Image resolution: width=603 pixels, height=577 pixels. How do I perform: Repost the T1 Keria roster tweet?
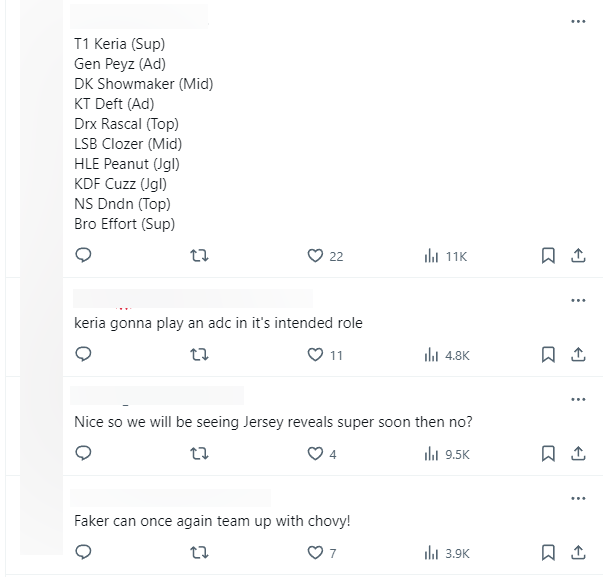[199, 256]
